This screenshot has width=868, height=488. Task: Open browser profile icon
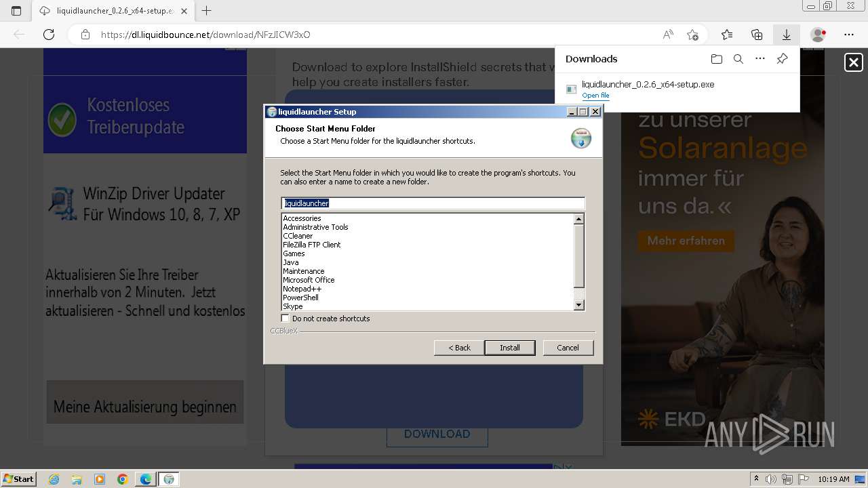818,35
